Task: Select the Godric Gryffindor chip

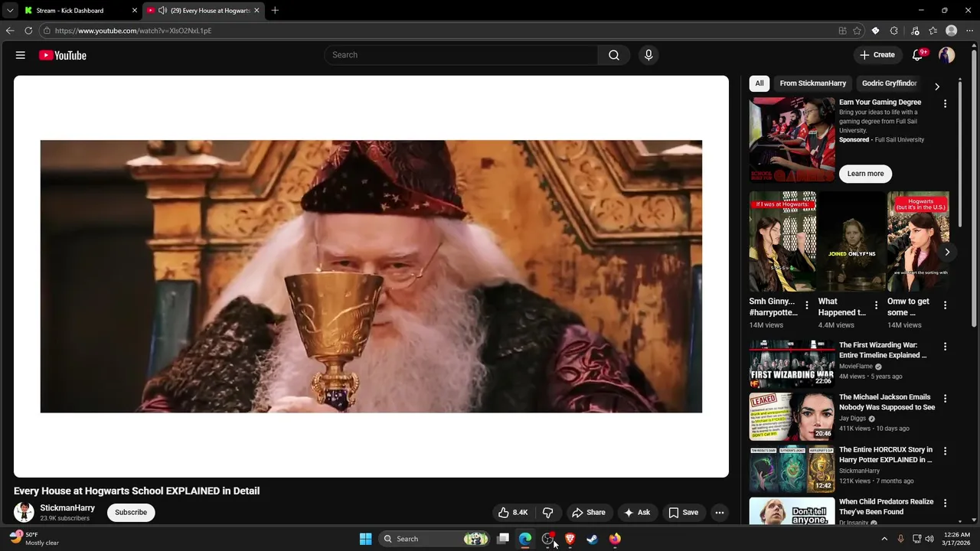Action: (x=890, y=83)
